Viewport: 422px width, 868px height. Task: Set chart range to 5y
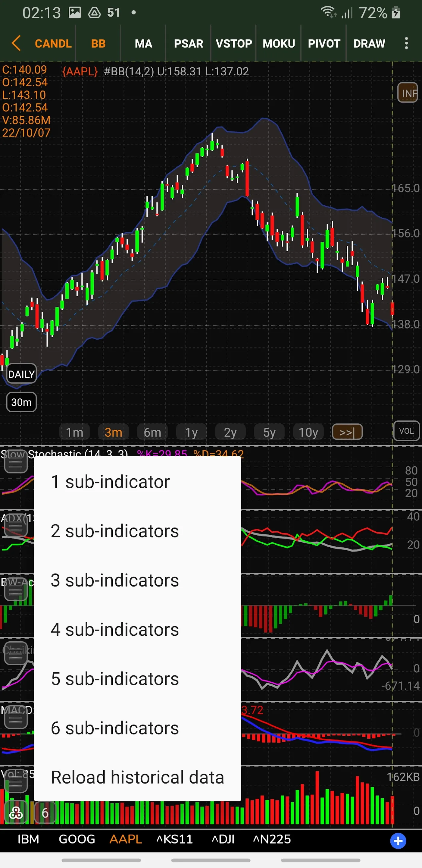(x=269, y=432)
